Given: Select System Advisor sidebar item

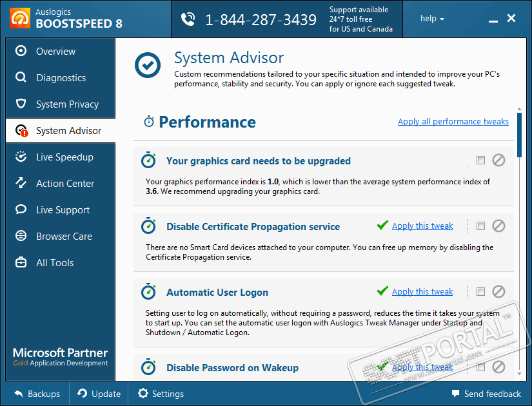Looking at the screenshot, I should tap(61, 131).
